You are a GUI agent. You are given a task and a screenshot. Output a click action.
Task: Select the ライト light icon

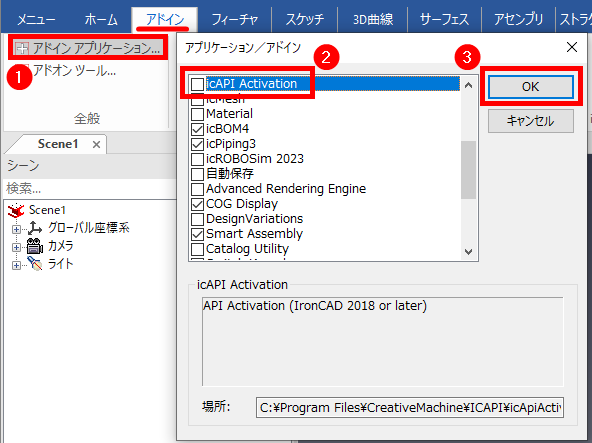(35, 264)
